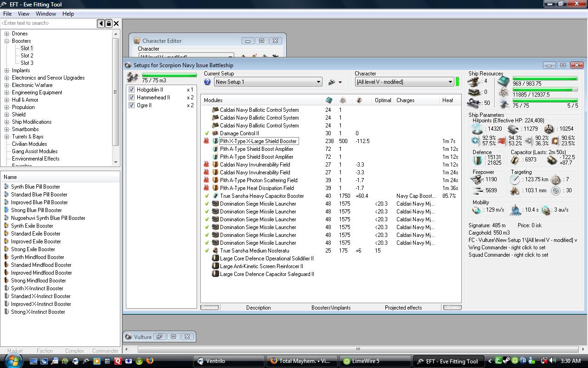Expand the Shield tree node
This screenshot has width=588, height=368.
(x=7, y=115)
